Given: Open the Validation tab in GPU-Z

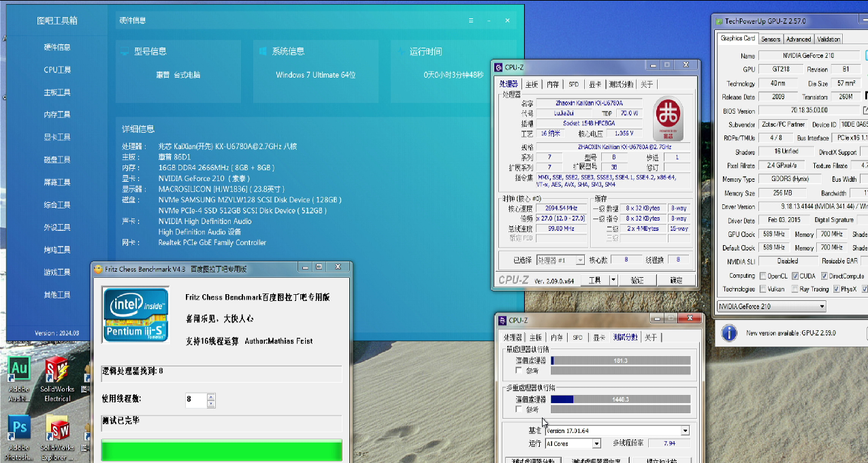Looking at the screenshot, I should pyautogui.click(x=829, y=39).
